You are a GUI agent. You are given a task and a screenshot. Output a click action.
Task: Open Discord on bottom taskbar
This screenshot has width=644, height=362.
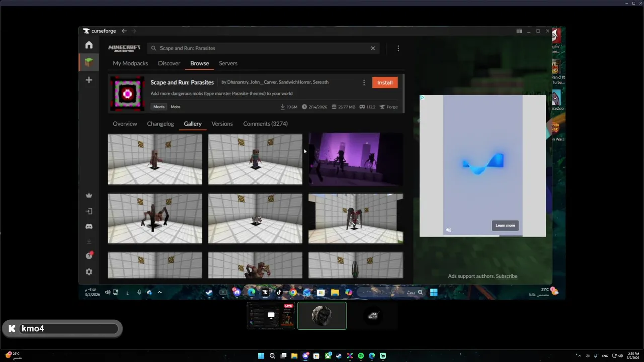305,356
